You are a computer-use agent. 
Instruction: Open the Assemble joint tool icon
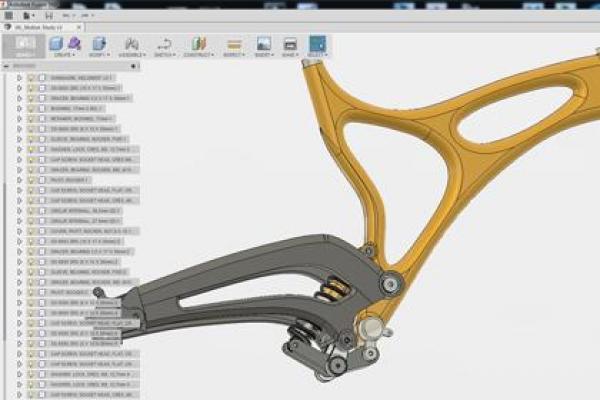pos(131,45)
